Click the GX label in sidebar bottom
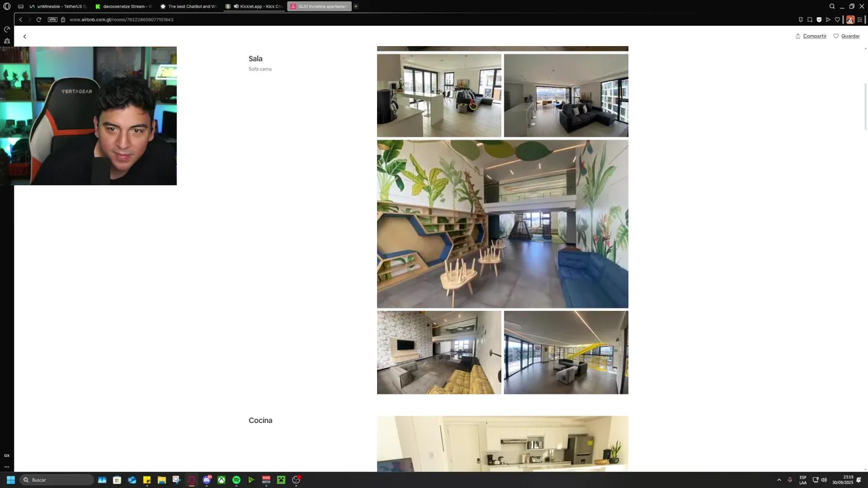The image size is (868, 488). [x=7, y=455]
